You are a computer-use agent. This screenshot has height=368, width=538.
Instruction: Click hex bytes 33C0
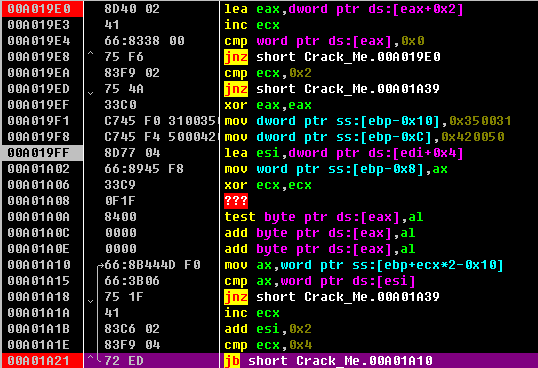coord(120,105)
